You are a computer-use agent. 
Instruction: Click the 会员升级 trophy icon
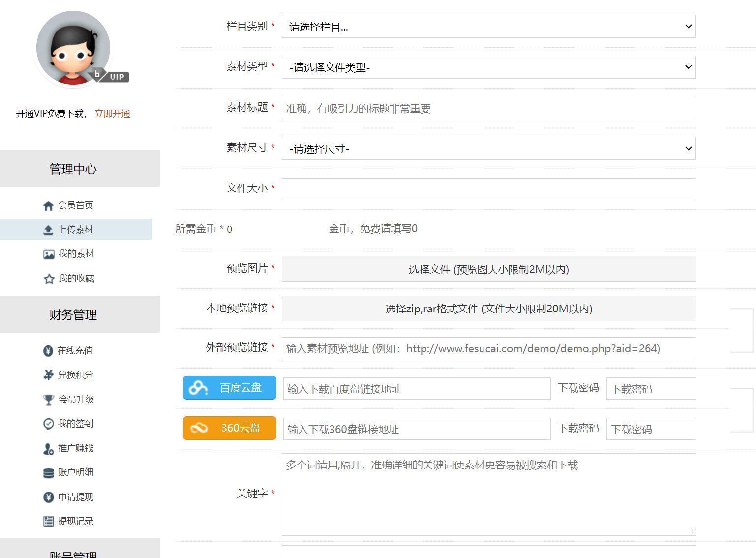(x=47, y=399)
